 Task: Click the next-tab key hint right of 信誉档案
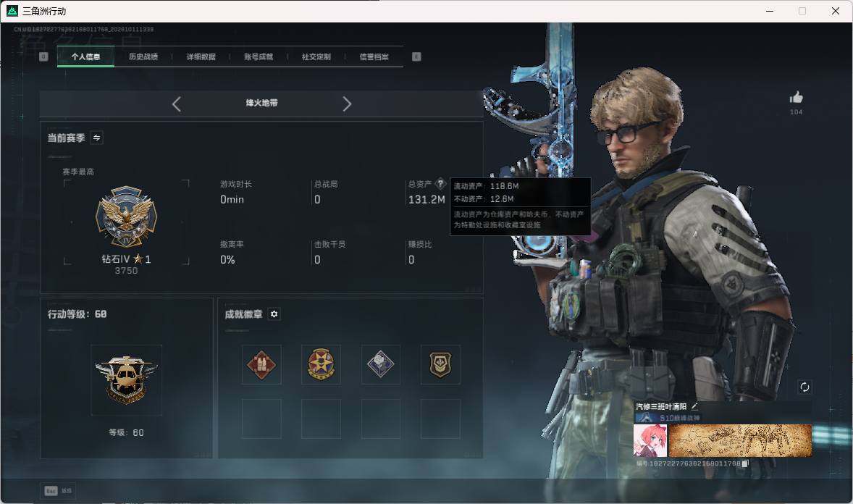[416, 56]
